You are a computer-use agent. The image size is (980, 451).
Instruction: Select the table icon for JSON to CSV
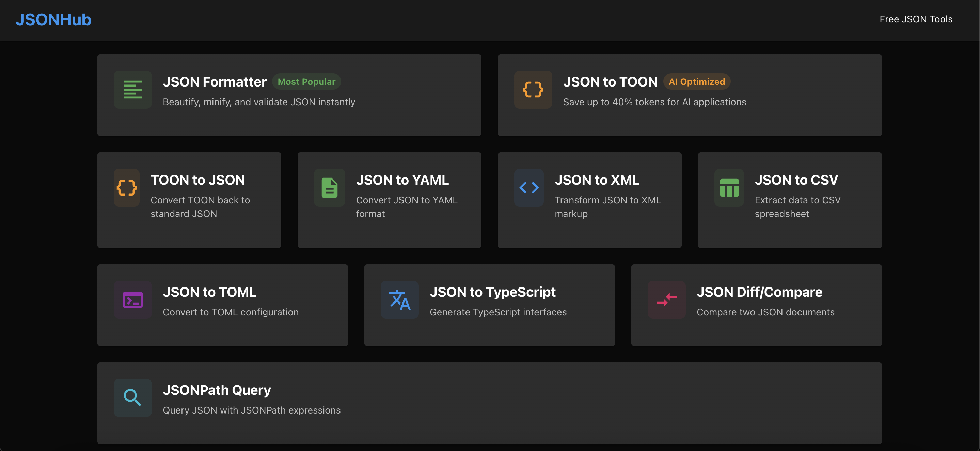point(729,188)
